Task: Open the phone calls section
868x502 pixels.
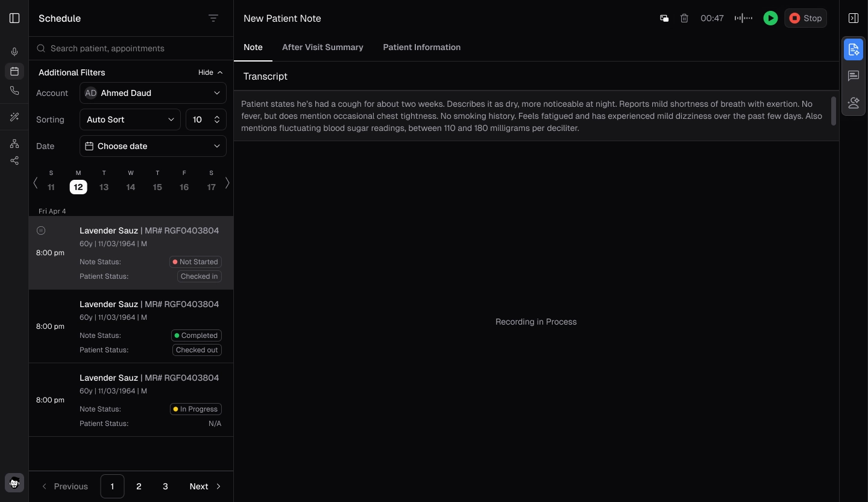Action: [14, 91]
